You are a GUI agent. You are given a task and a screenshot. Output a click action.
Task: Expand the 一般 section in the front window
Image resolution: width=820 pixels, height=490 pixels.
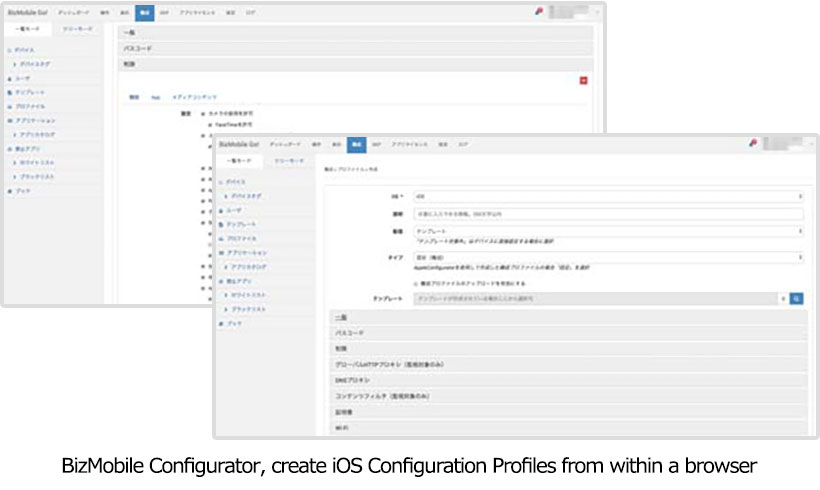[569, 317]
